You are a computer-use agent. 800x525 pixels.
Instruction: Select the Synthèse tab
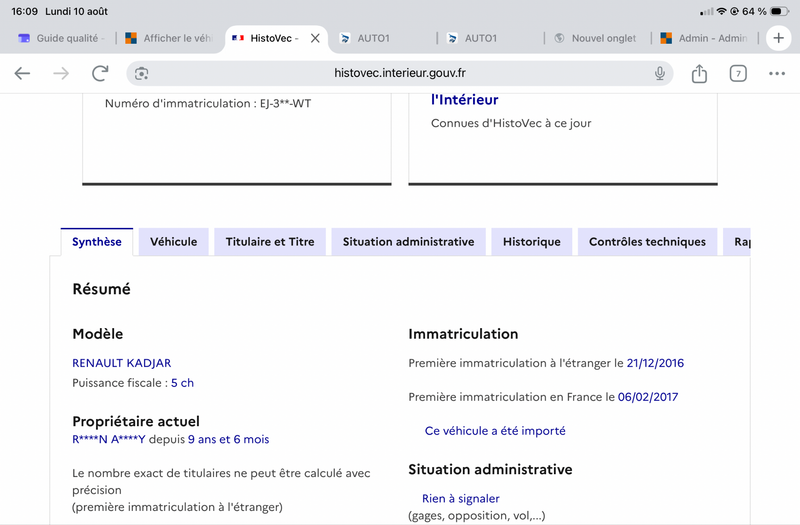pos(97,242)
